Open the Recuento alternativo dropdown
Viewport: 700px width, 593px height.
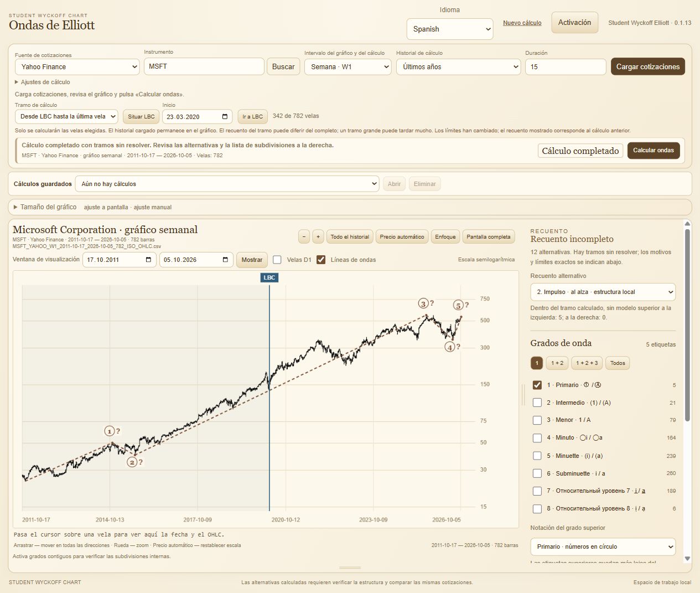603,292
